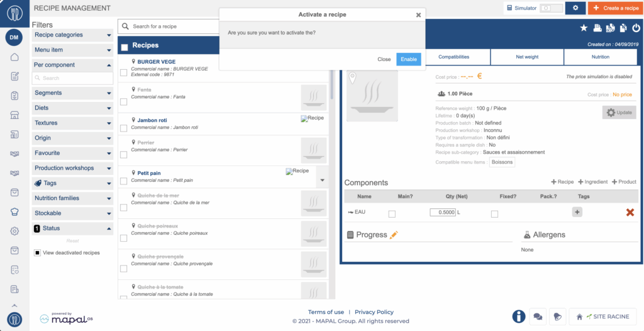Toggle the Simulator switch
This screenshot has width=644, height=331.
tap(551, 8)
